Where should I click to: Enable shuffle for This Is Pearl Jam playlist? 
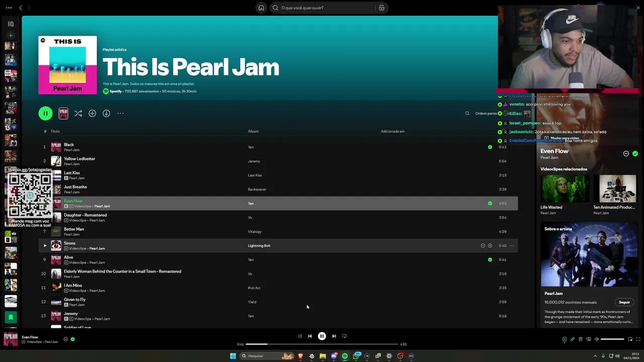point(78,113)
